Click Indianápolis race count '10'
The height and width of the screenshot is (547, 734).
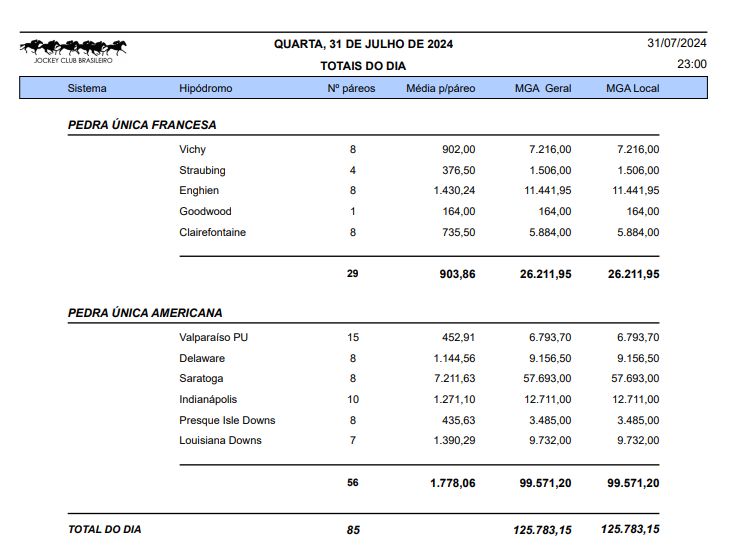352,400
